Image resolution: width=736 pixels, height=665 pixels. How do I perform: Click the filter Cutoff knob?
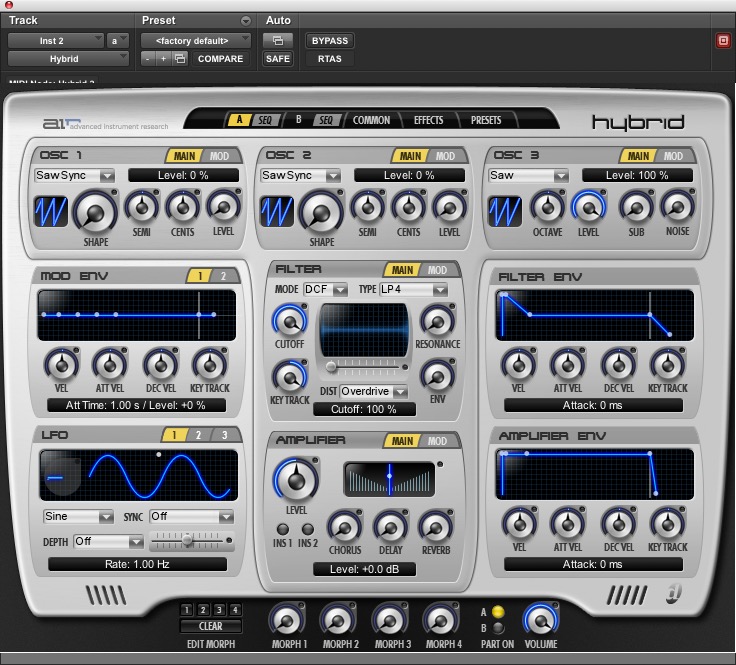[290, 321]
